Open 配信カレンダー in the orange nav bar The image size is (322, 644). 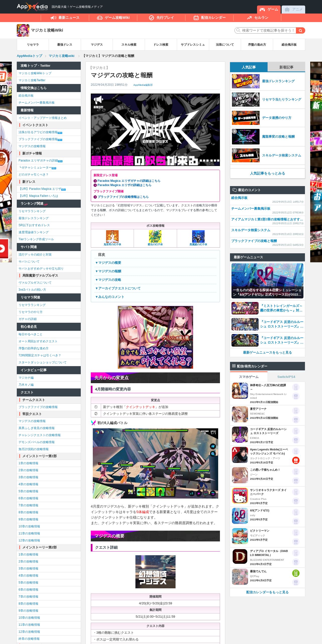(210, 18)
